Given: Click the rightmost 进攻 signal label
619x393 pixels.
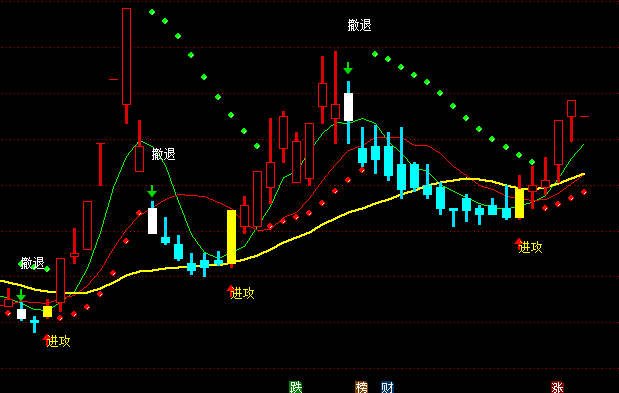Looking at the screenshot, I should (531, 247).
